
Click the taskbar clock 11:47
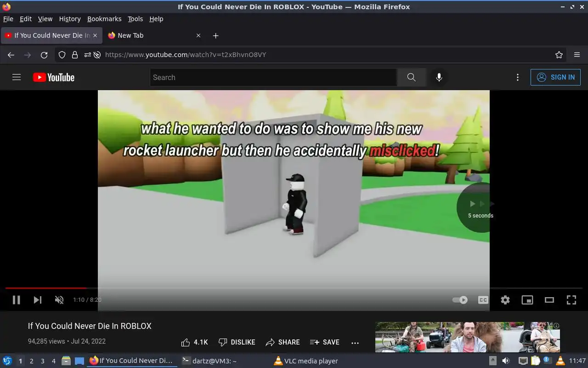tap(577, 361)
